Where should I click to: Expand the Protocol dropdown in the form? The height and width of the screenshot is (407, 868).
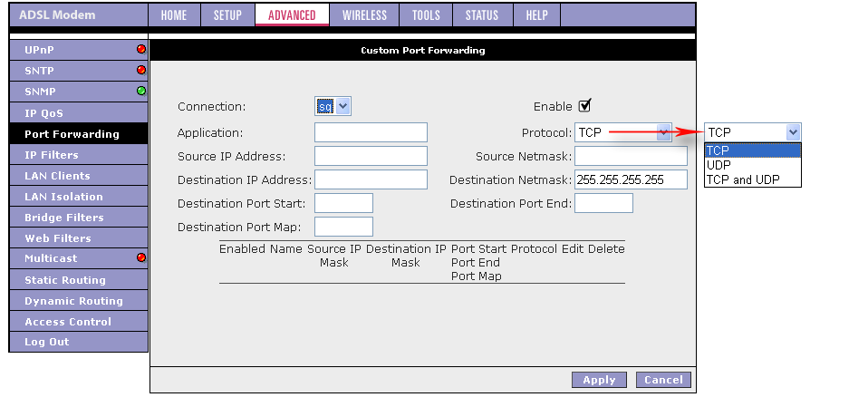click(x=663, y=132)
